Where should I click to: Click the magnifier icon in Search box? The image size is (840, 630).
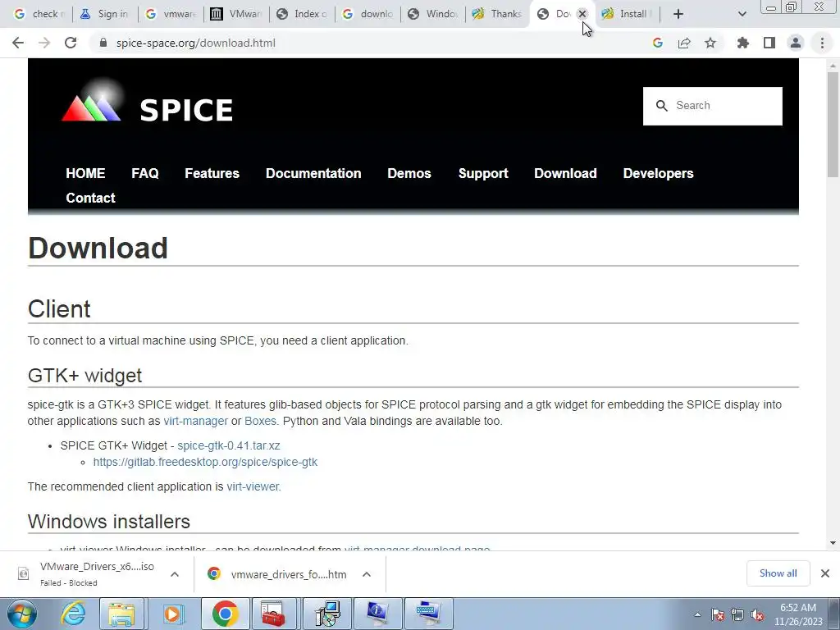click(x=662, y=106)
